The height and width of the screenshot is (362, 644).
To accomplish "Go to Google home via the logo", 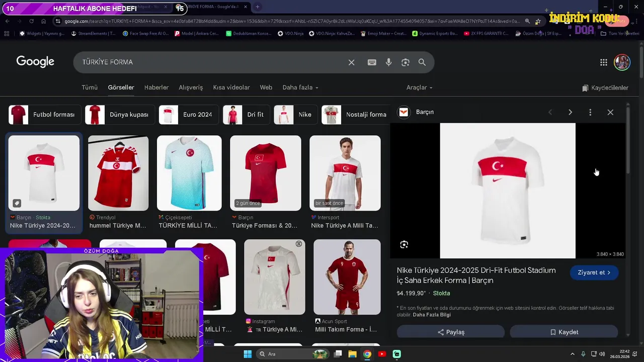I will [35, 62].
